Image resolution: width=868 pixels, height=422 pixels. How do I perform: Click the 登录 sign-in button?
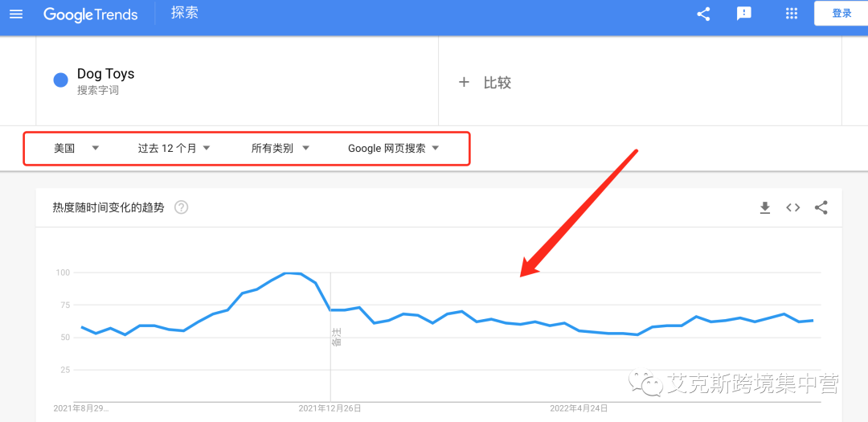841,14
